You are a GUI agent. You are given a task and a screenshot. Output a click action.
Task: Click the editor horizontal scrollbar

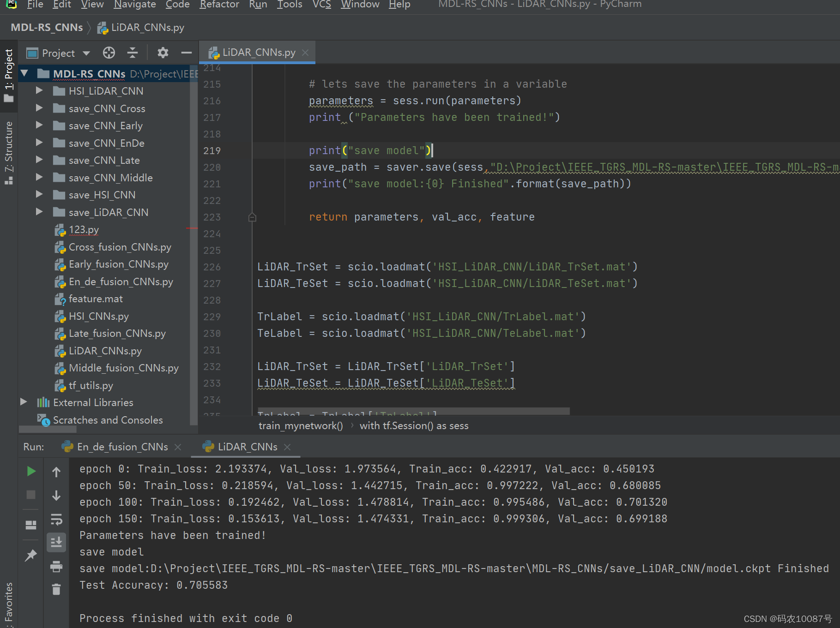(413, 411)
